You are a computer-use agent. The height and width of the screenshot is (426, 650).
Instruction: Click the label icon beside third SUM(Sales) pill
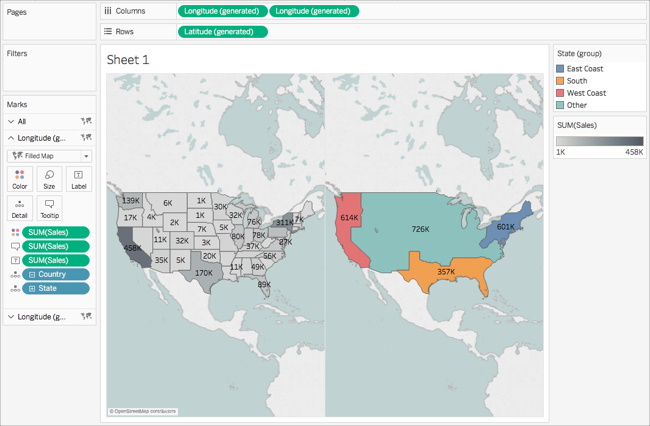coord(15,260)
